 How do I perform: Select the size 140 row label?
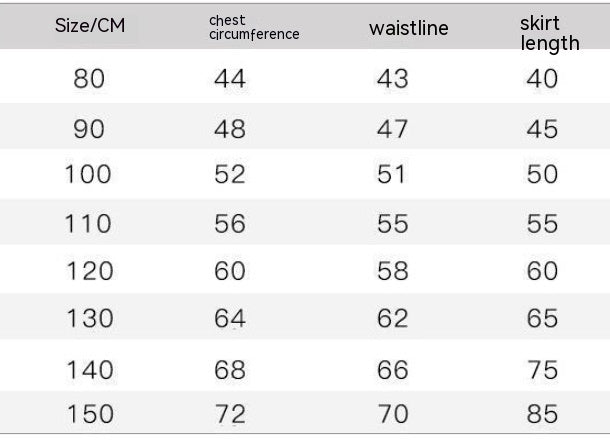pos(88,370)
